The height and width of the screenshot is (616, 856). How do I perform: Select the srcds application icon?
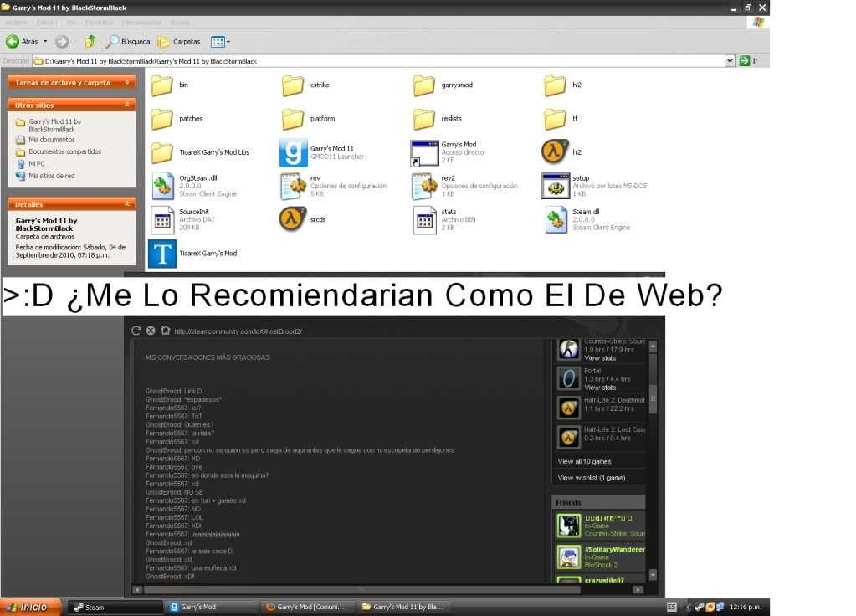click(293, 219)
